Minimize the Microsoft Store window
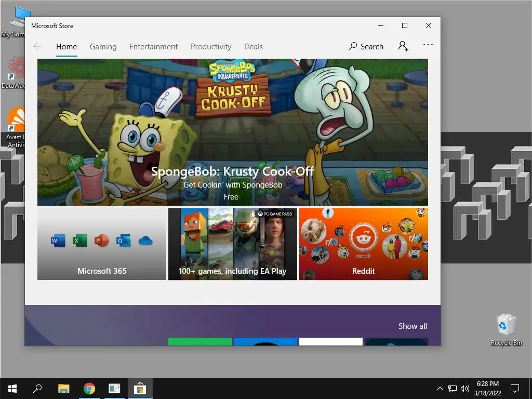This screenshot has height=399, width=532. tap(381, 25)
